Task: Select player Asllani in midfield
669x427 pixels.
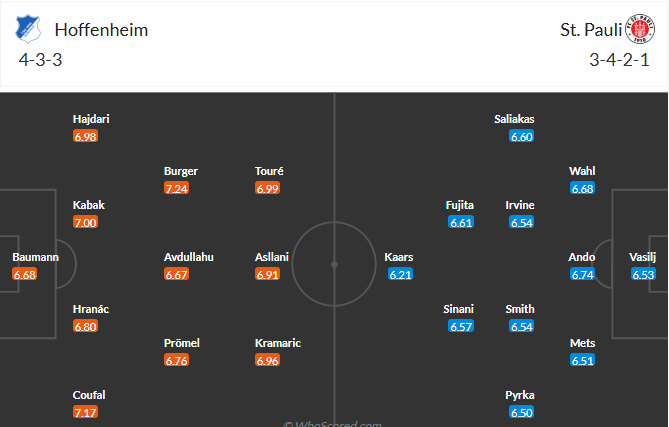Action: point(272,257)
